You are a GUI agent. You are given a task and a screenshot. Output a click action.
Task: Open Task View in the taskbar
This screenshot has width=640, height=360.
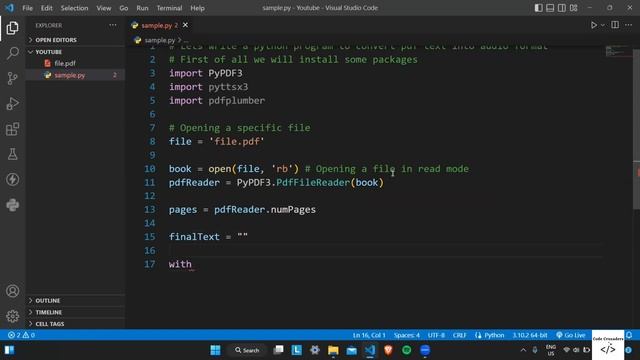pos(278,350)
